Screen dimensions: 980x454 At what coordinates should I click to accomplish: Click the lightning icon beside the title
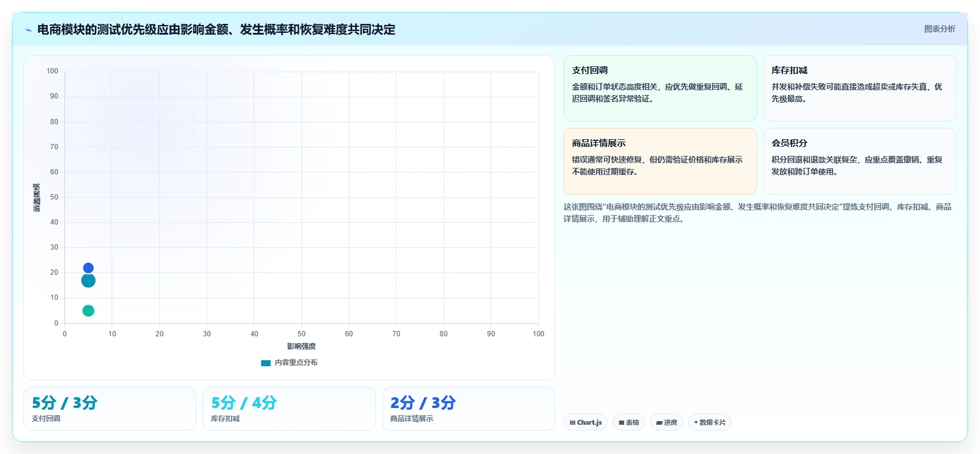pos(29,30)
